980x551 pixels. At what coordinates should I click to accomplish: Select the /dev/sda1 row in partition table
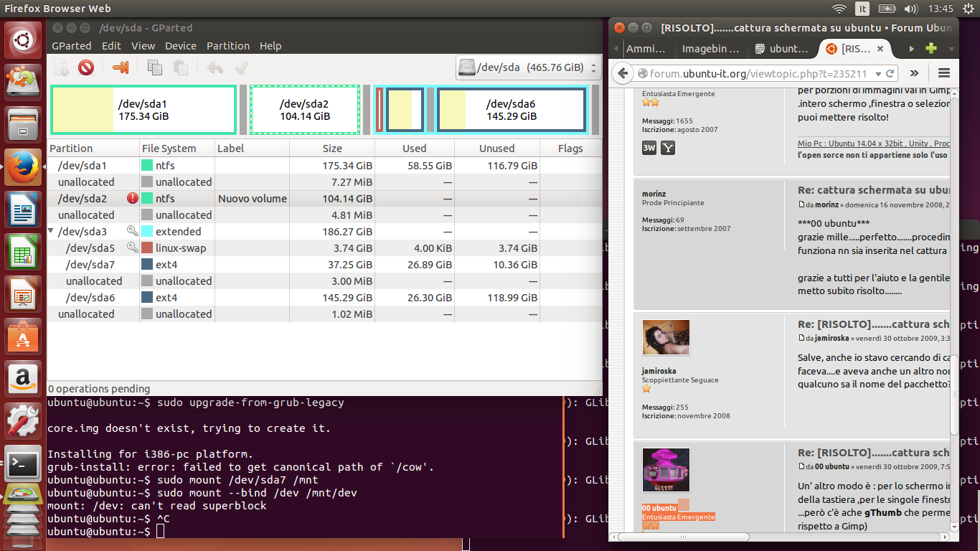324,165
